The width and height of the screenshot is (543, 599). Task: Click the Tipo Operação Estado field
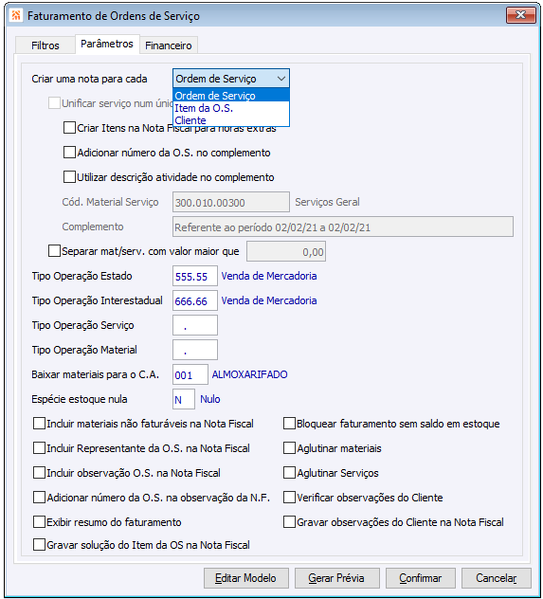195,276
